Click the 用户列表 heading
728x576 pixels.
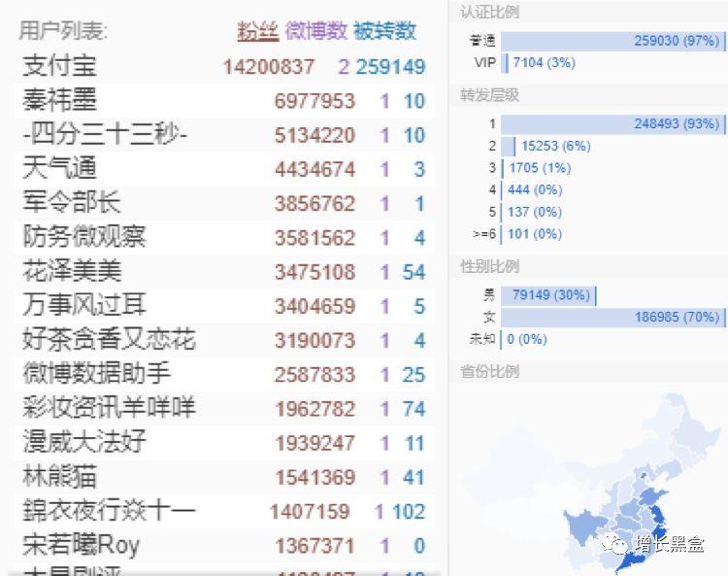63,31
